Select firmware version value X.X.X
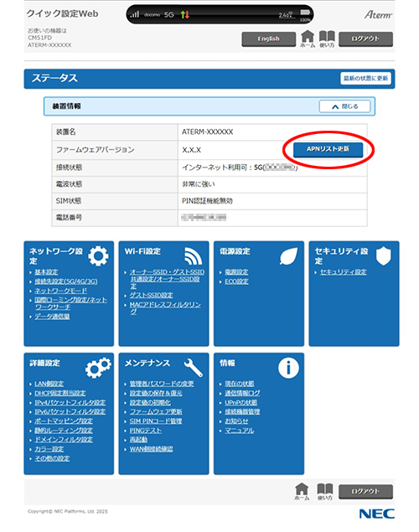The image size is (419, 532). pos(191,150)
